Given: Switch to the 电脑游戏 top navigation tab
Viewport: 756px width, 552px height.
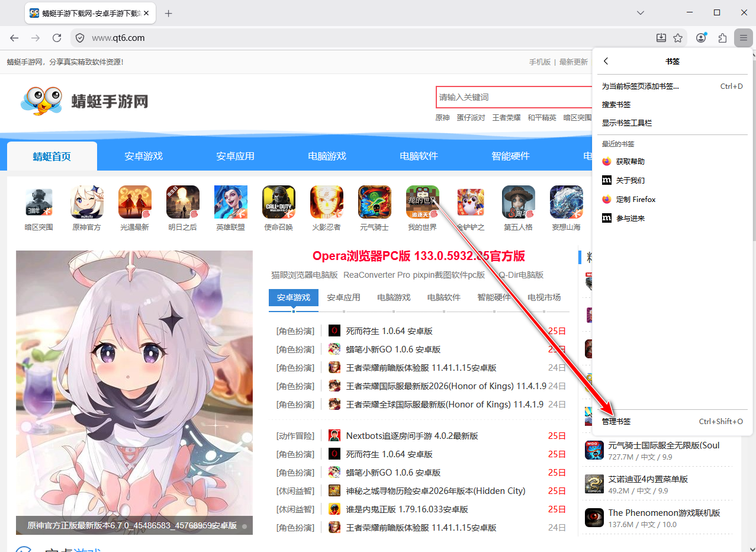Looking at the screenshot, I should [327, 156].
